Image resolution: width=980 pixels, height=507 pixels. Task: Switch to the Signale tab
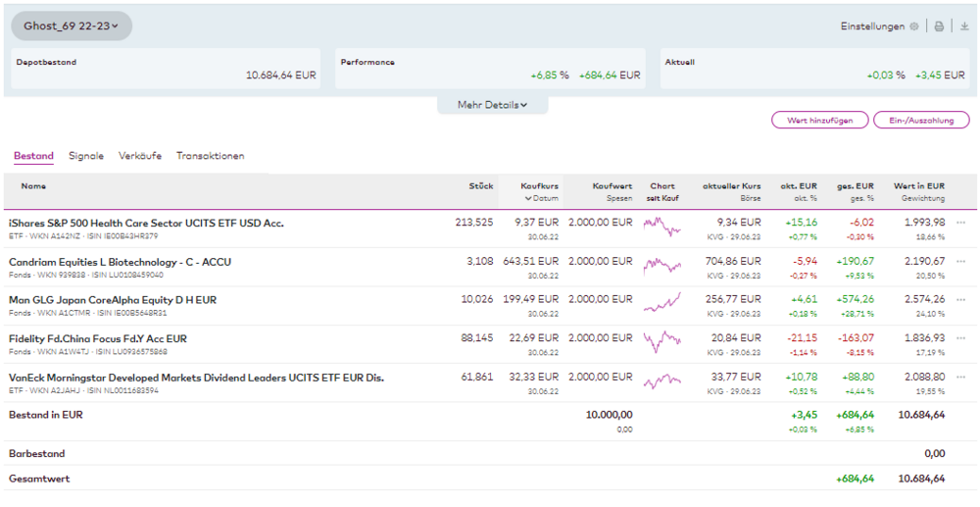(86, 156)
